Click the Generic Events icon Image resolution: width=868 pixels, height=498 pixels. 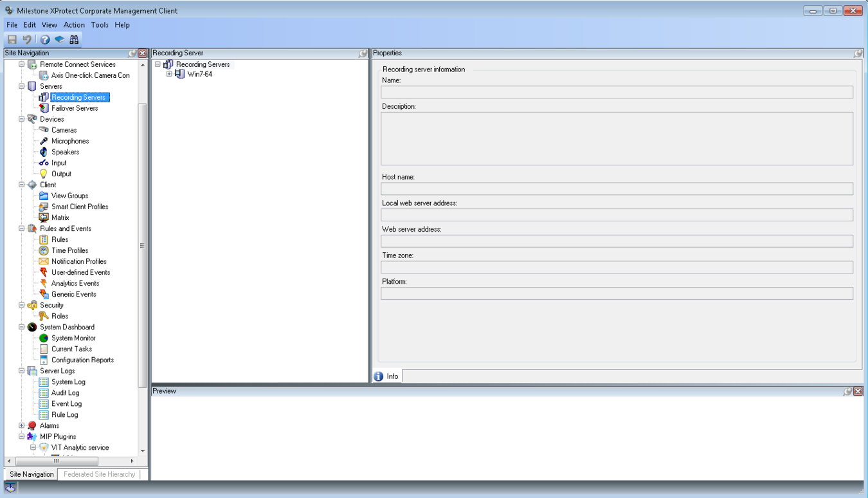pos(44,294)
